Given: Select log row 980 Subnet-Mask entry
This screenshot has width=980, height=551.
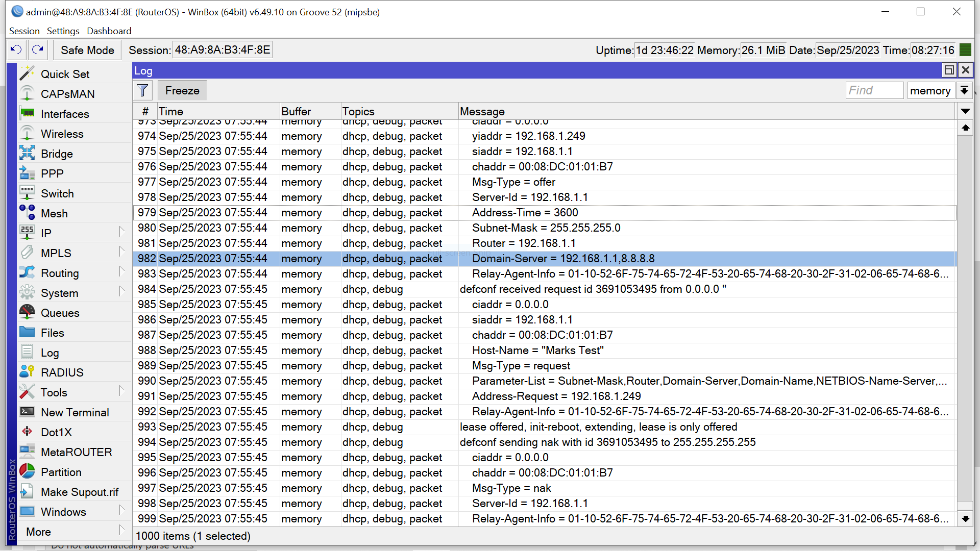Looking at the screenshot, I should pyautogui.click(x=545, y=228).
